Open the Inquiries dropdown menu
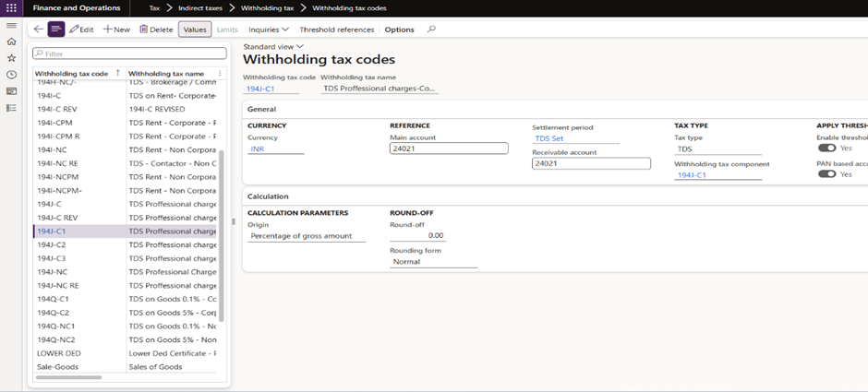 [269, 30]
